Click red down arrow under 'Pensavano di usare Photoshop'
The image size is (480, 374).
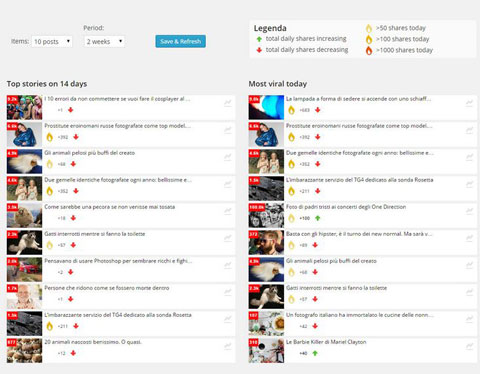[x=70, y=272]
